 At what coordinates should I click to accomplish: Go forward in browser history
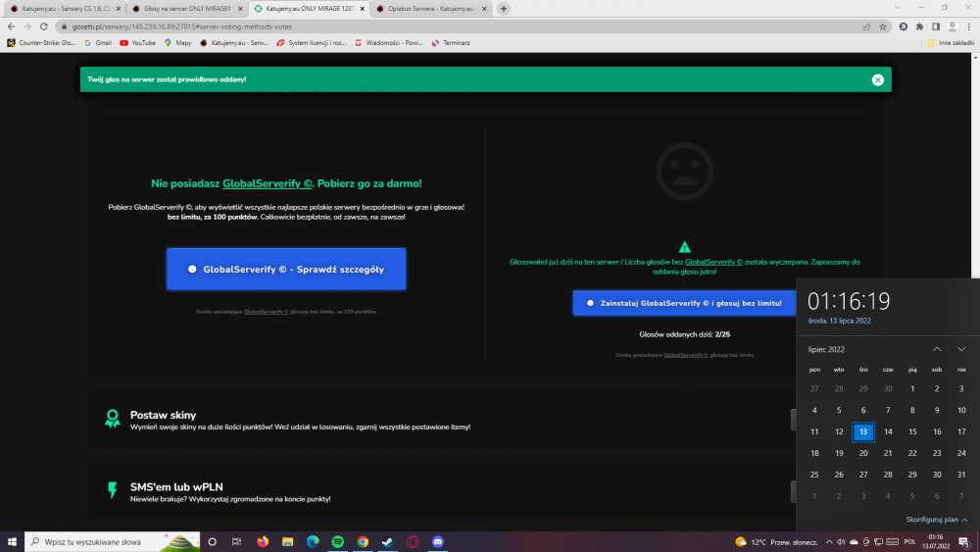27,26
